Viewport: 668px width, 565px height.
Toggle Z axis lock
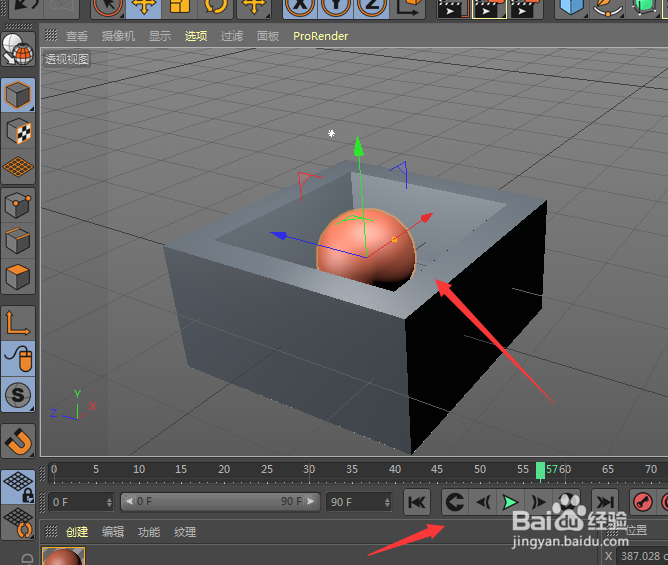pos(371,8)
